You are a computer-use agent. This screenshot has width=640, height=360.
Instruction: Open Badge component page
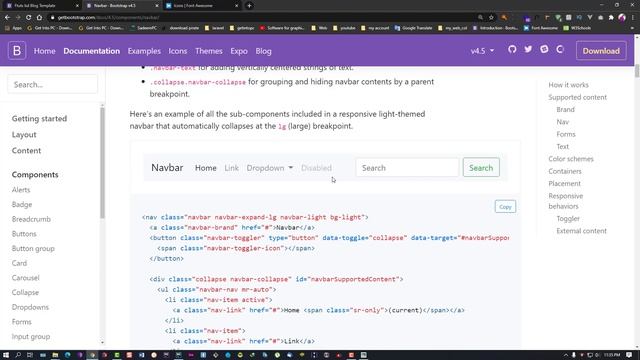coord(22,204)
